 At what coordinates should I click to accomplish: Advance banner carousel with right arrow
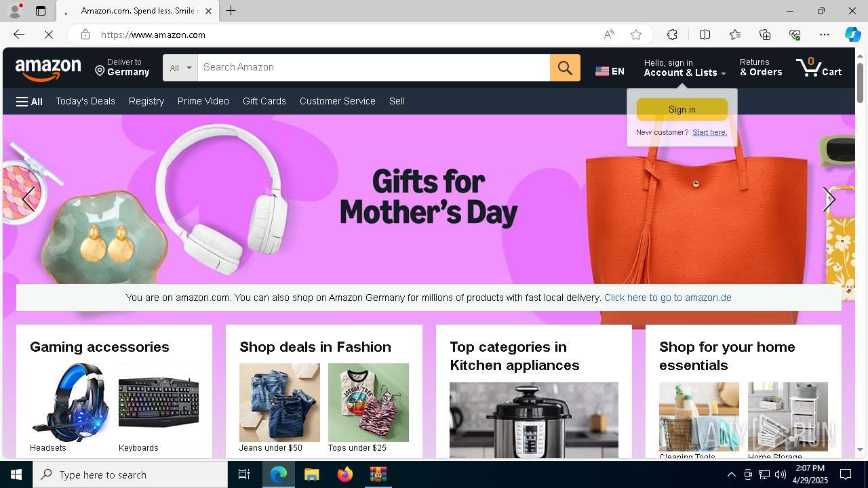click(x=828, y=199)
